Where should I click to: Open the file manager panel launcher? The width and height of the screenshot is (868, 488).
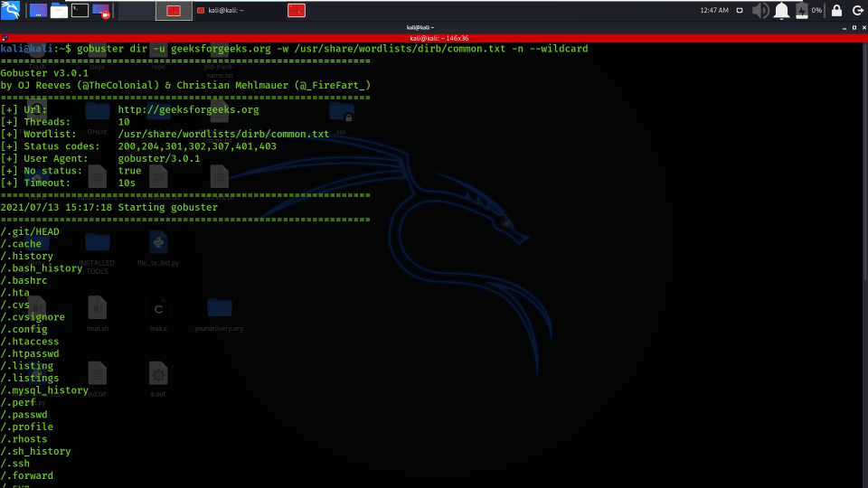click(59, 11)
